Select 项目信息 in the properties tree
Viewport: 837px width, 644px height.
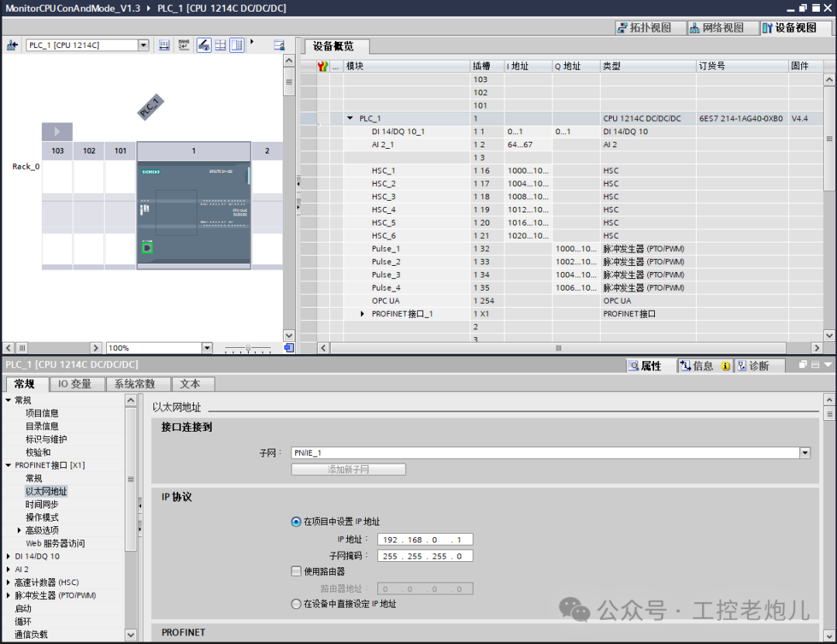click(42, 413)
